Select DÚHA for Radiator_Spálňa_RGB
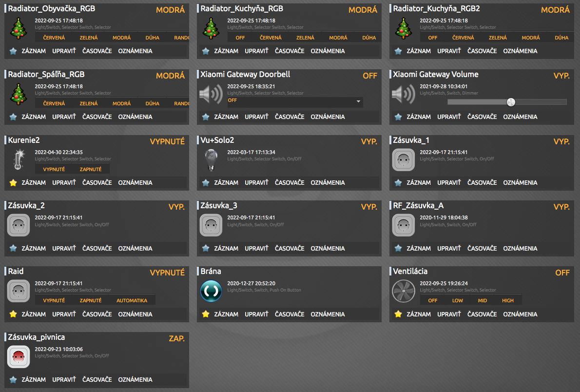580x392 pixels. click(153, 104)
